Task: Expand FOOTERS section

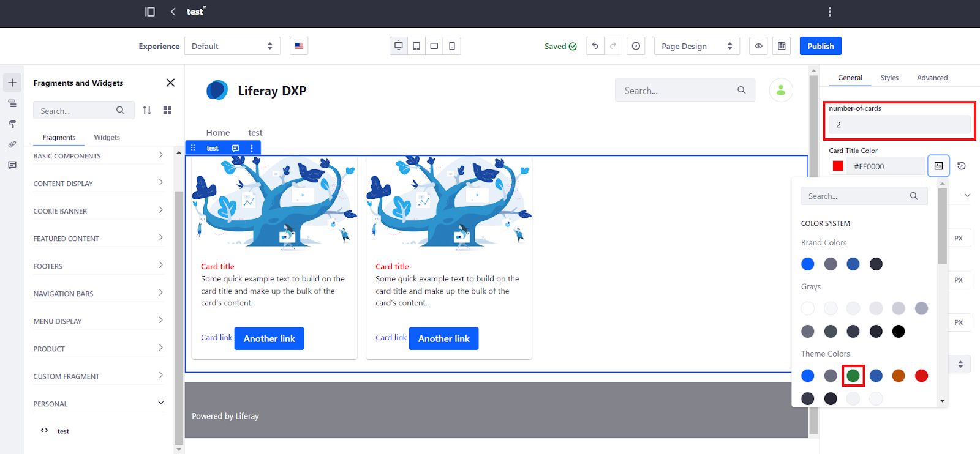Action: tap(99, 266)
